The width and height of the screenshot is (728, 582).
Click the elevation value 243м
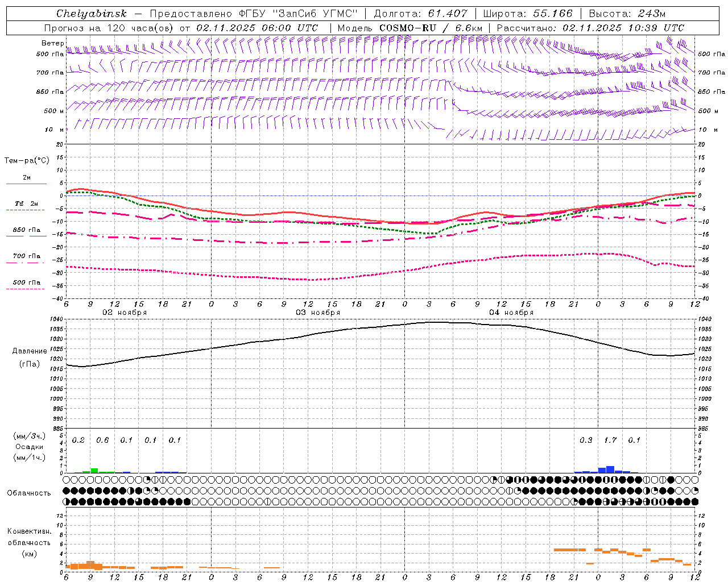click(x=651, y=14)
